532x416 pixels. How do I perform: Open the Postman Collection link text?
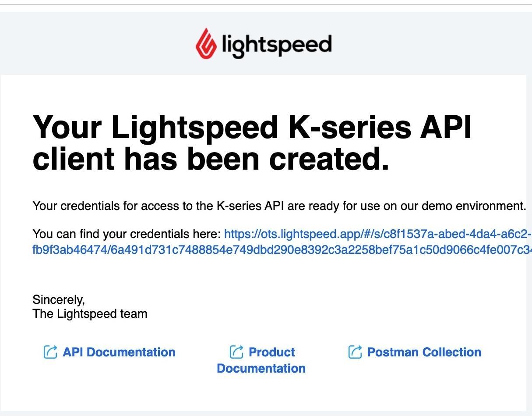point(424,352)
